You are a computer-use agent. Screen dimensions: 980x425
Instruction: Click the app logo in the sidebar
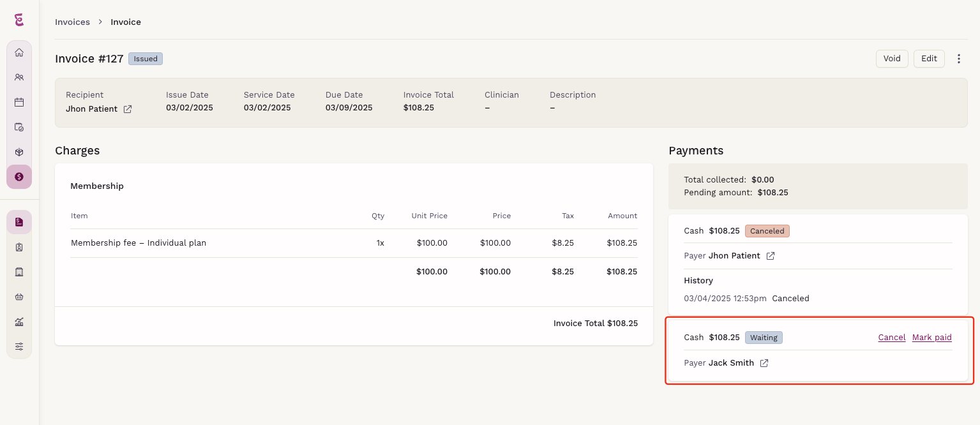coord(19,20)
